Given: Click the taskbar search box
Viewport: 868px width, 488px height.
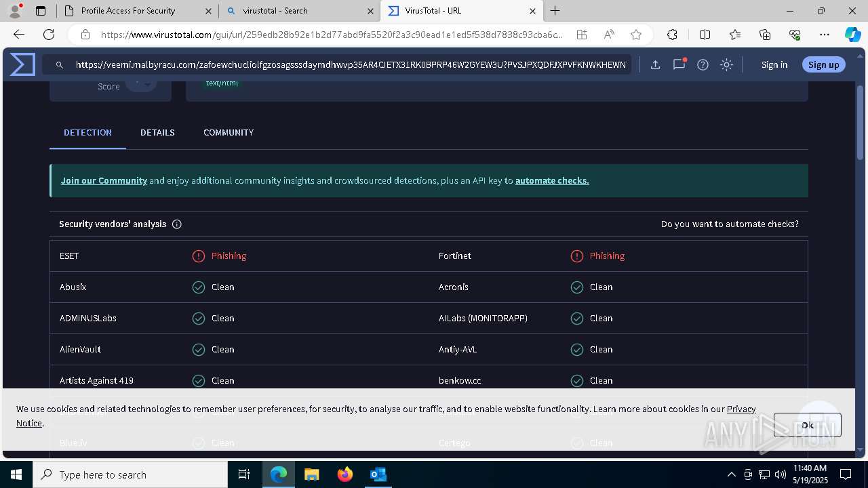Looking at the screenshot, I should click(x=130, y=474).
